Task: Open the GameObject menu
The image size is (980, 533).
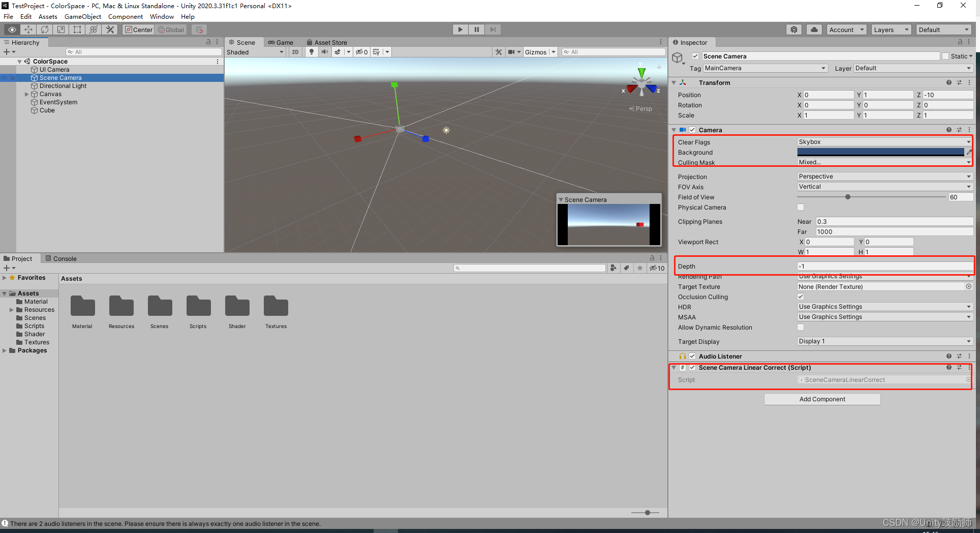Action: pos(83,17)
